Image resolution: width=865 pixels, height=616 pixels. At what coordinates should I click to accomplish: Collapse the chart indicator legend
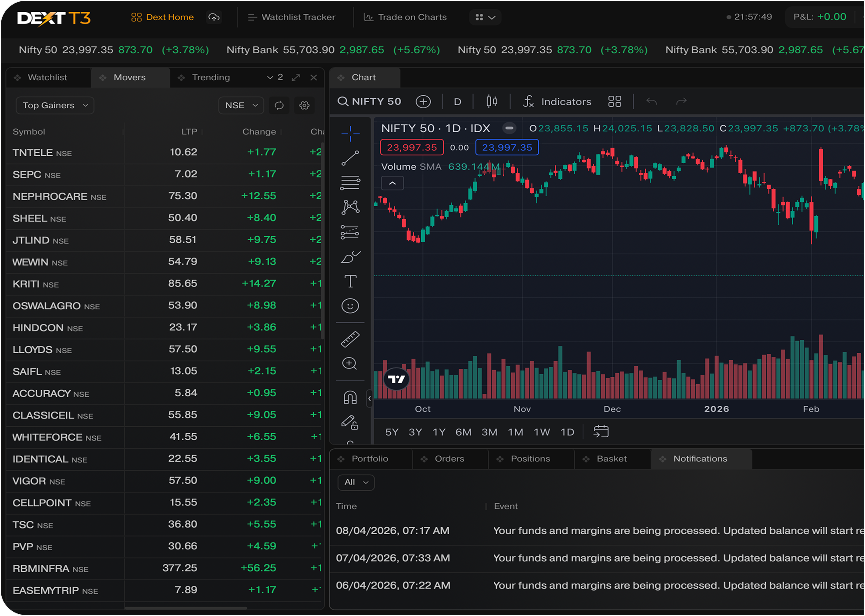[x=392, y=183]
